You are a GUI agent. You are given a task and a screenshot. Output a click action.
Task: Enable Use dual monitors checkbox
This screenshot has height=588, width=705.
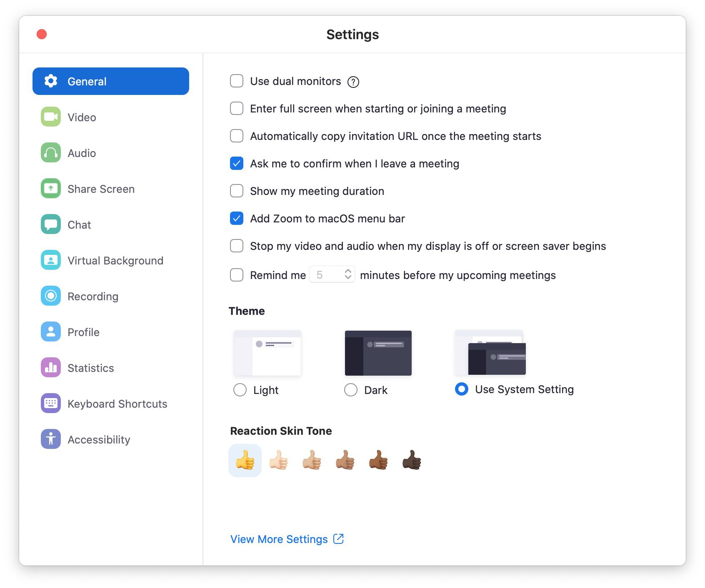(x=237, y=81)
